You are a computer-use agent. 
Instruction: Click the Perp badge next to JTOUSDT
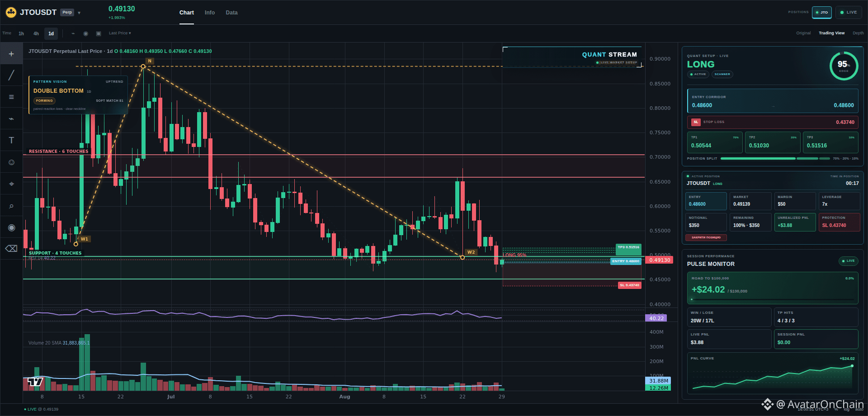(67, 12)
